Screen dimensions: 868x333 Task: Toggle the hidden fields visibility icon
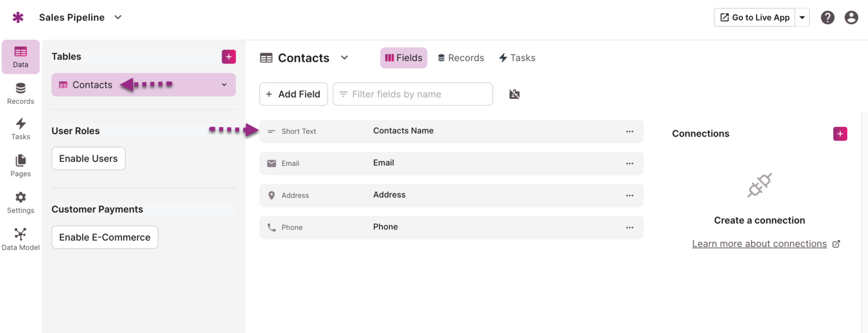tap(514, 94)
